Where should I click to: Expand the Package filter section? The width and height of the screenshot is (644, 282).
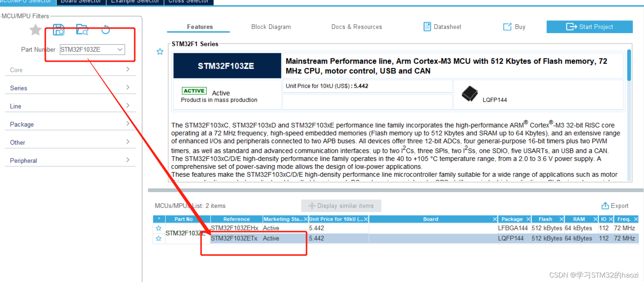click(70, 124)
